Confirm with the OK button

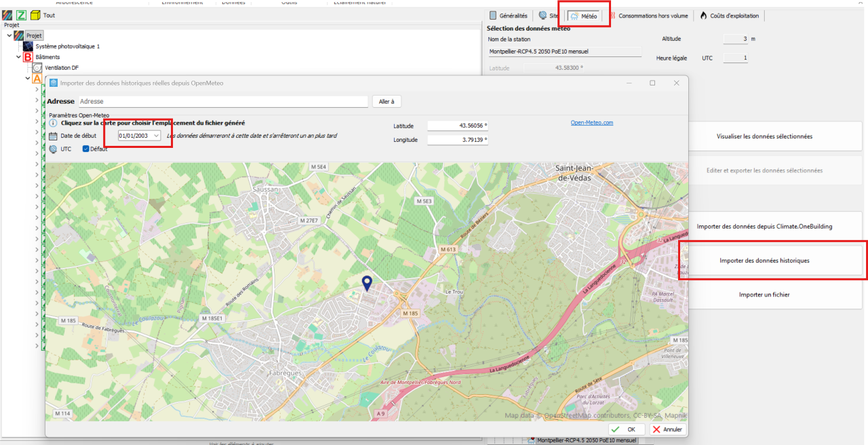coord(627,429)
